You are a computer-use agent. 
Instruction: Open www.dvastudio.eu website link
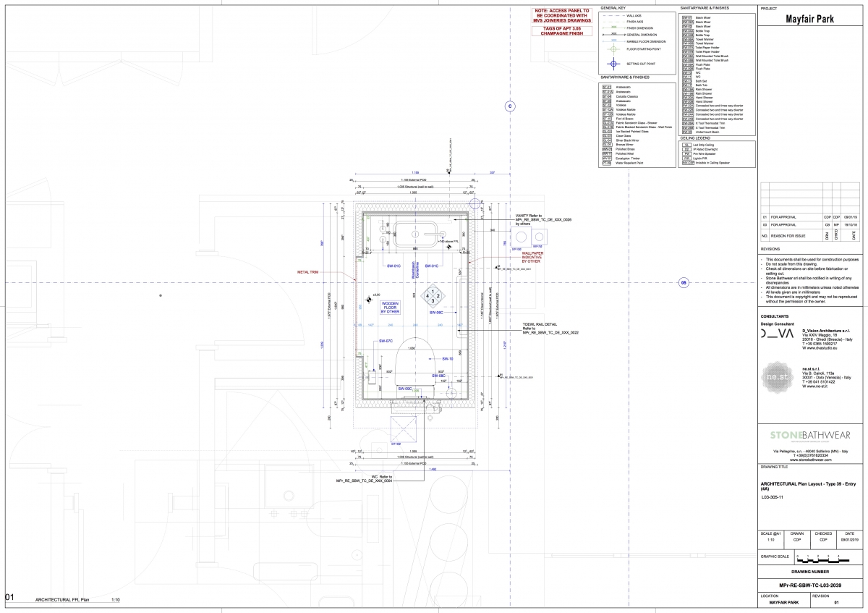pyautogui.click(x=822, y=348)
